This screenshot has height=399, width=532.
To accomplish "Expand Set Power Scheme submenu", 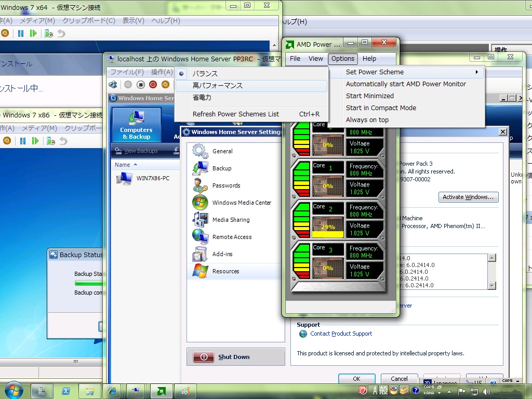I will click(x=406, y=72).
